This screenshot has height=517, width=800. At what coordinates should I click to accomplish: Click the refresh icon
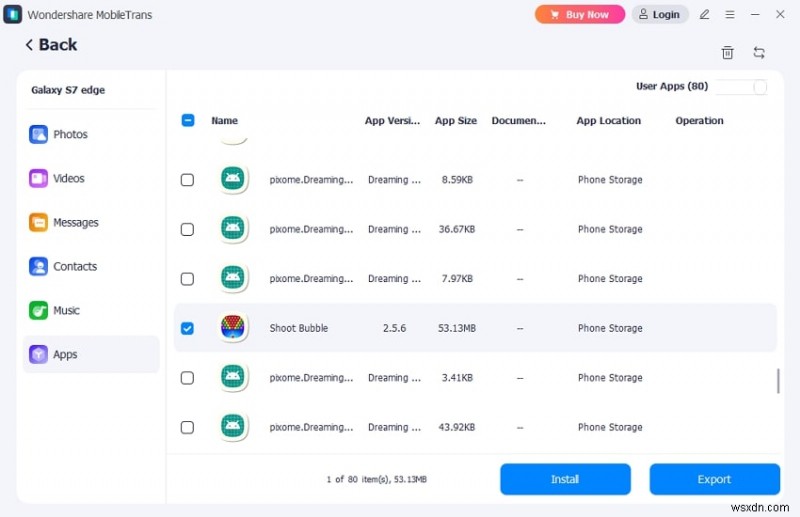point(759,52)
